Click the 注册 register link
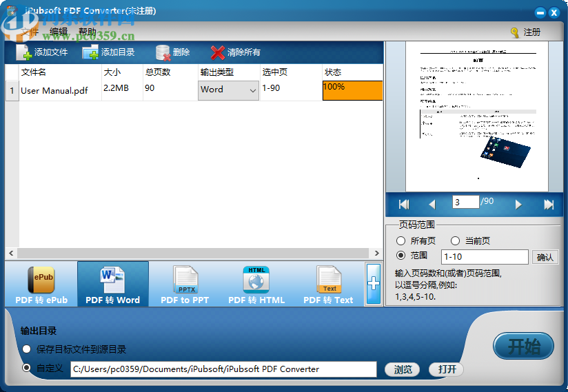The width and height of the screenshot is (568, 392). pyautogui.click(x=531, y=32)
